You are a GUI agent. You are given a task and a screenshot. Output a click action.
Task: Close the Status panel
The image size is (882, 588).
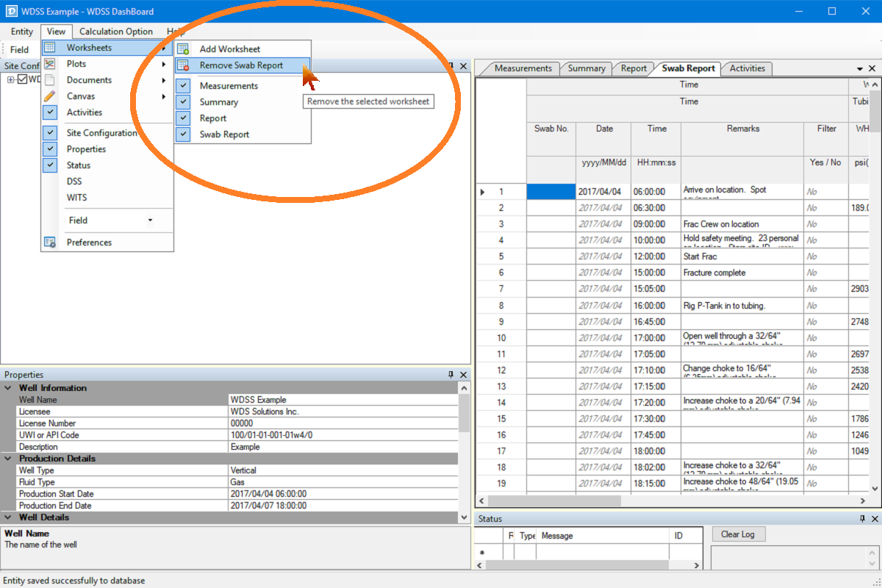pyautogui.click(x=874, y=519)
